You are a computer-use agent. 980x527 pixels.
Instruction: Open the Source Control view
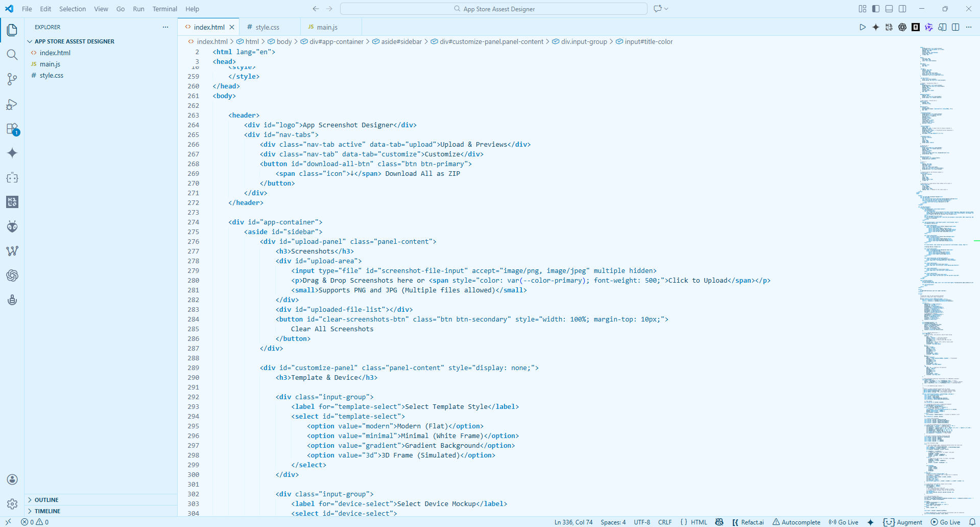click(12, 79)
